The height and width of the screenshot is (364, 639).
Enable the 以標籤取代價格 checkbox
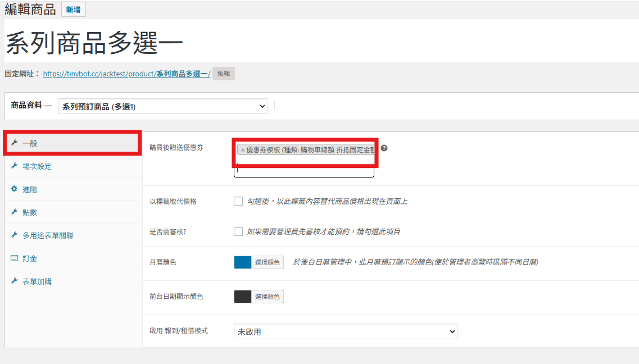(x=238, y=201)
